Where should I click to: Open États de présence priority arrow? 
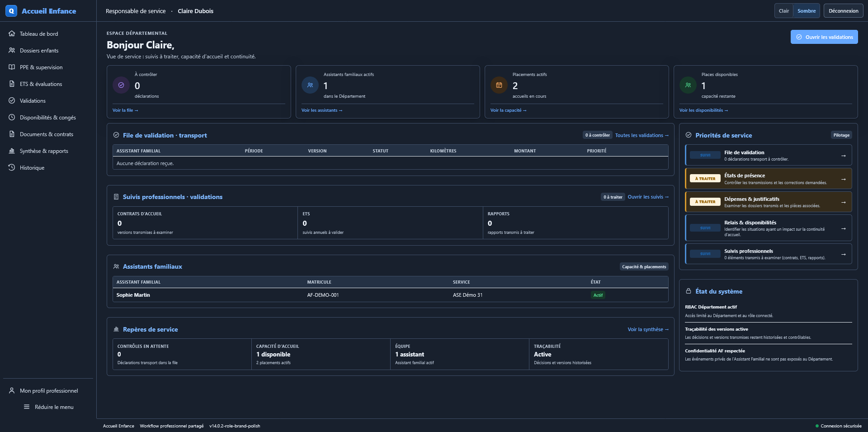click(x=843, y=179)
